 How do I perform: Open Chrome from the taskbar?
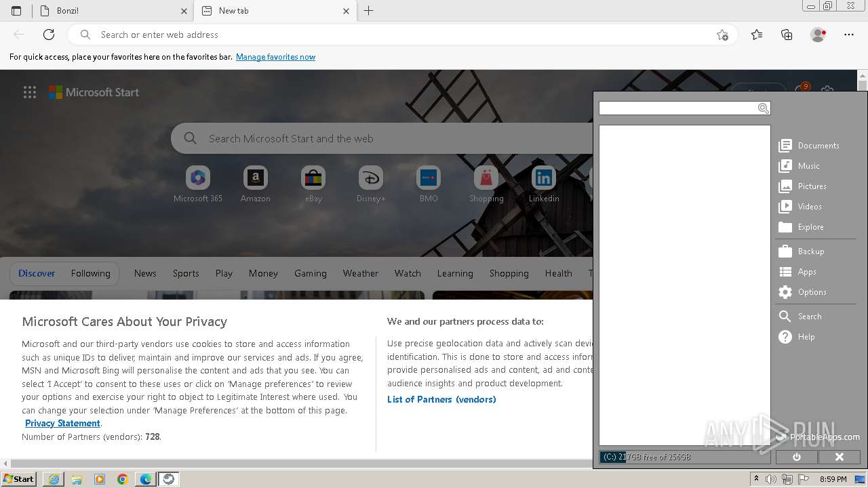tap(123, 479)
